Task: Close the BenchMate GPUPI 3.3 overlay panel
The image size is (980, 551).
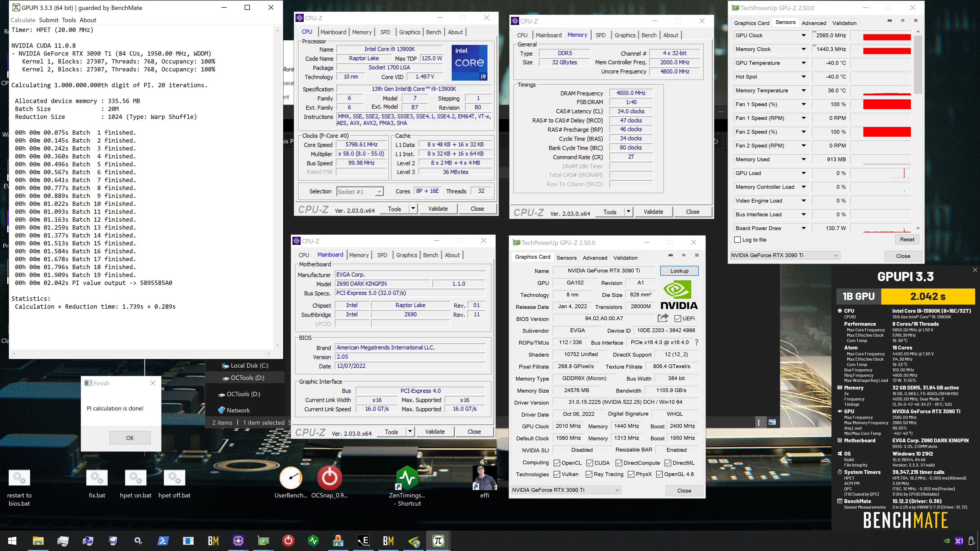Action: click(x=975, y=270)
